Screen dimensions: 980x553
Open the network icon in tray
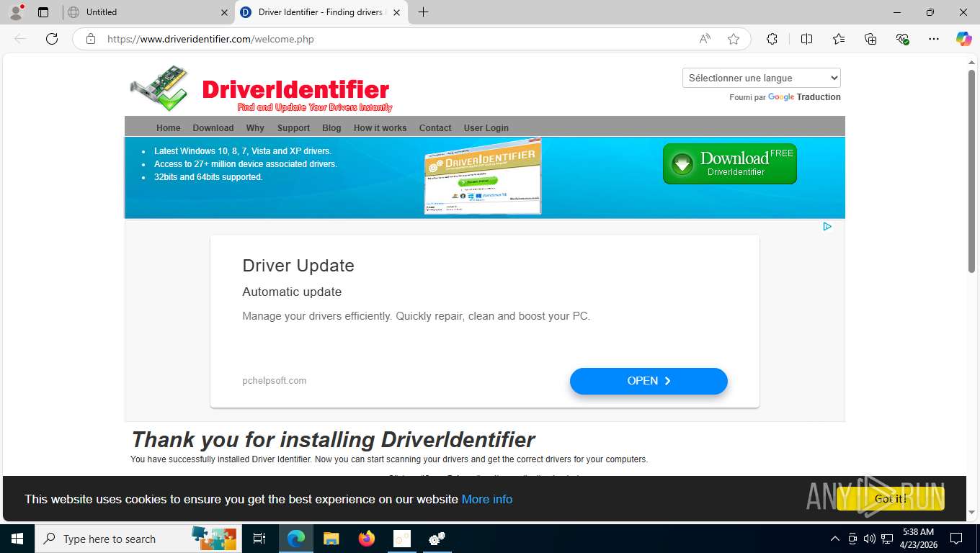tap(887, 539)
